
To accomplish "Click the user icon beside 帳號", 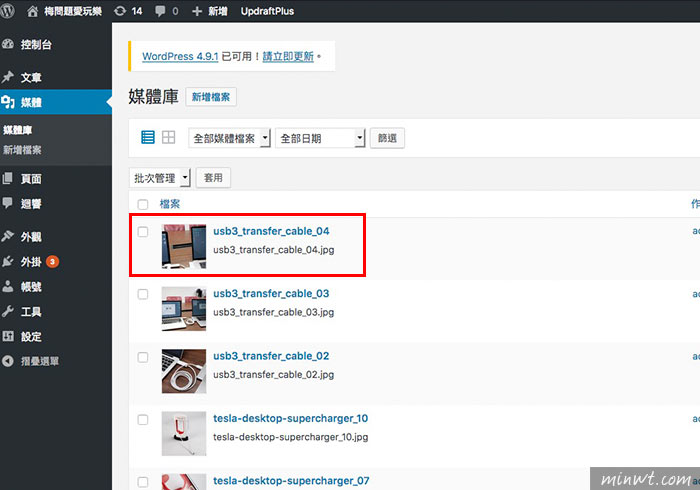I will pyautogui.click(x=8, y=287).
